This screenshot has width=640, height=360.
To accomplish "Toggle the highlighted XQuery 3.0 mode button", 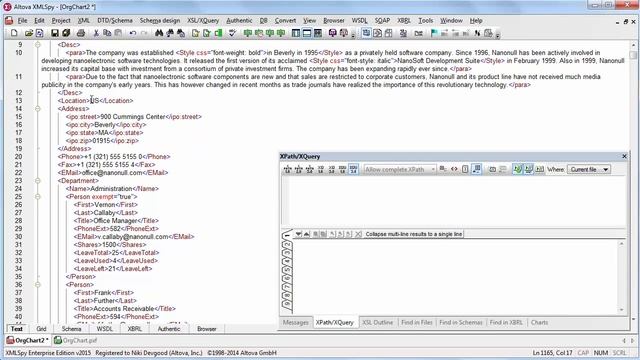I will [353, 169].
